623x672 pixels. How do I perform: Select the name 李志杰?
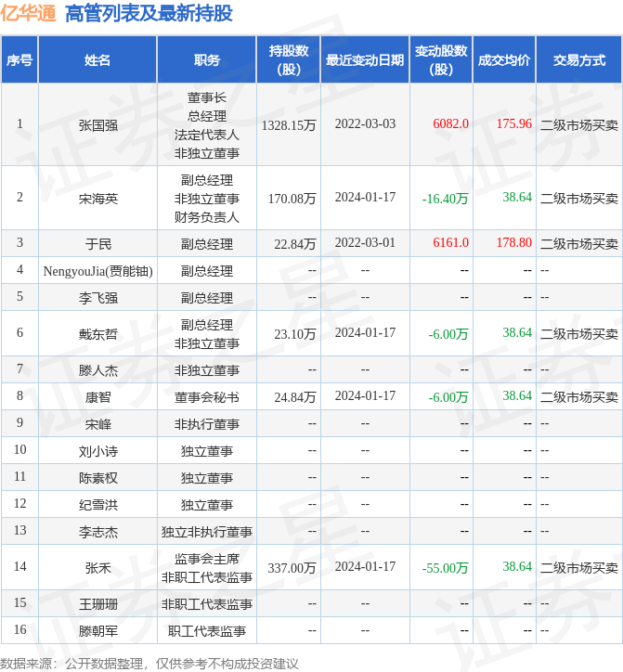click(x=98, y=532)
